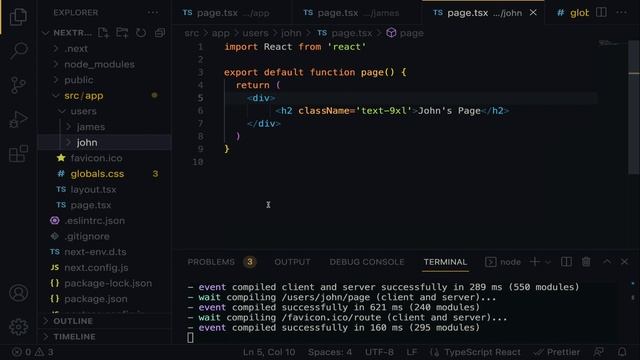Change the UTF-8 file encoding
The width and height of the screenshot is (640, 360).
point(379,352)
